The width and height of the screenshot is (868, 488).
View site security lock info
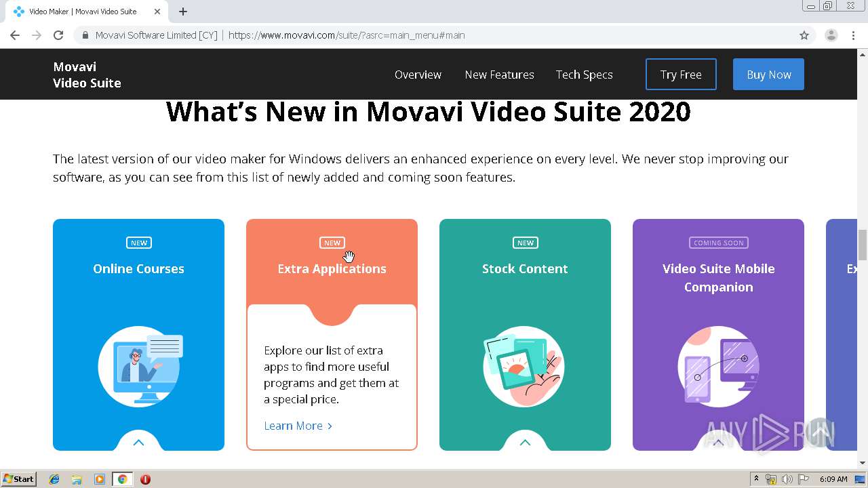pos(85,35)
